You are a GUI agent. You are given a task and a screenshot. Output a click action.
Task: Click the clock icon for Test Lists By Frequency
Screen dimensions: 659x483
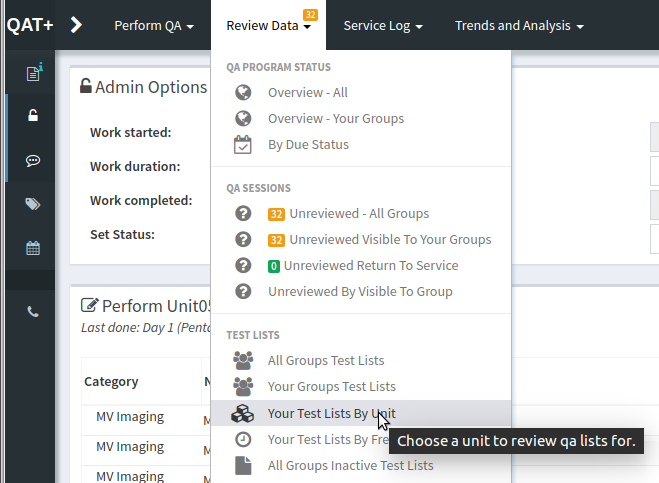pos(243,440)
